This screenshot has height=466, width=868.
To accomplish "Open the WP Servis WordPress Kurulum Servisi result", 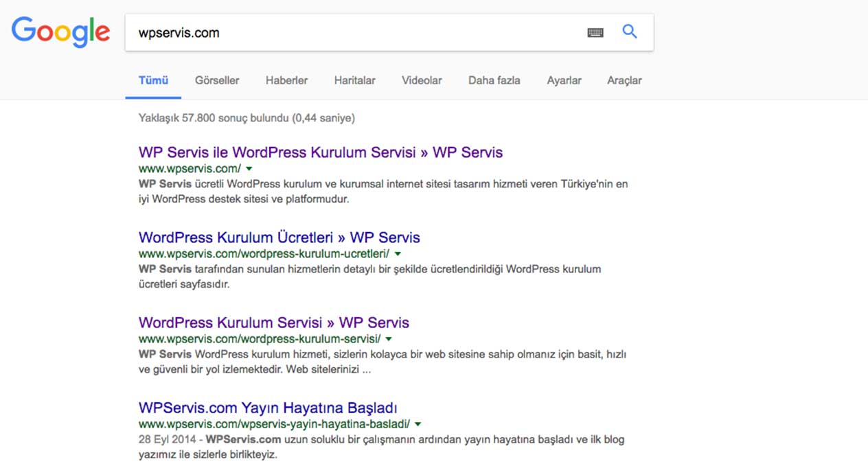I will click(x=320, y=152).
